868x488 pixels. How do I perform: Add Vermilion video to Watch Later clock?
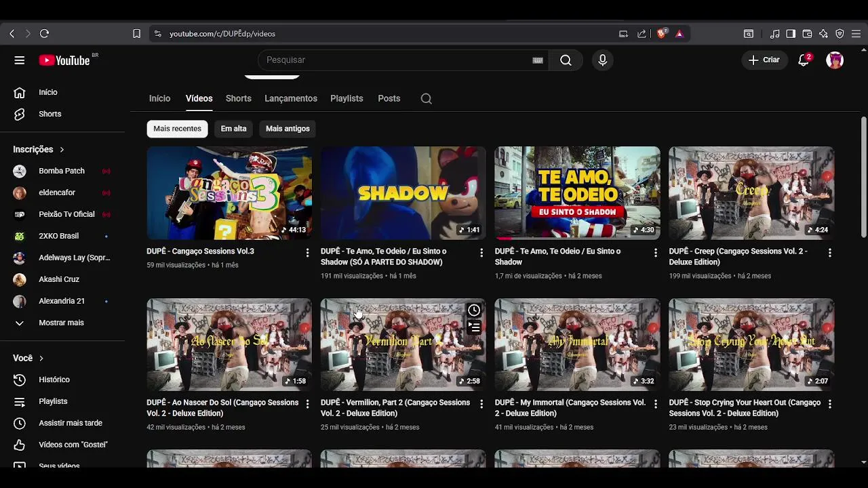pos(474,310)
